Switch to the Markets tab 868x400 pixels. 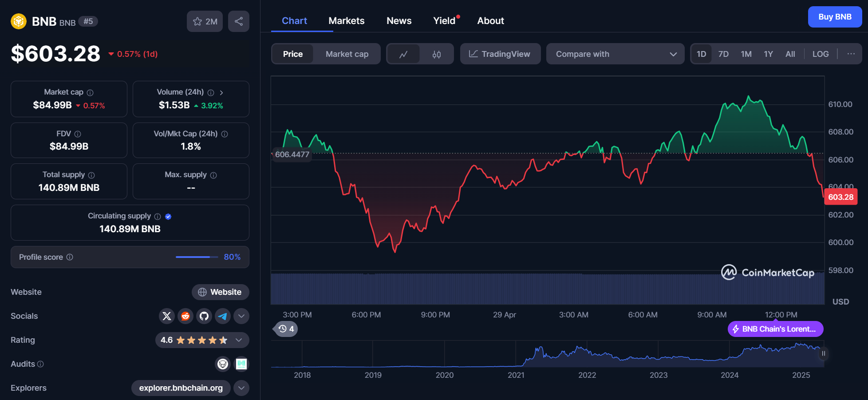(347, 20)
